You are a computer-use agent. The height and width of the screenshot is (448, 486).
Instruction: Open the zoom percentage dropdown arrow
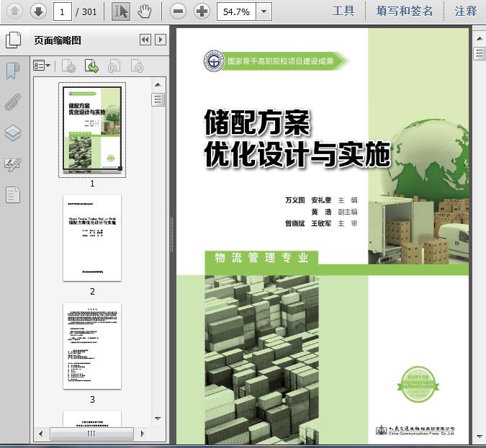coord(264,12)
